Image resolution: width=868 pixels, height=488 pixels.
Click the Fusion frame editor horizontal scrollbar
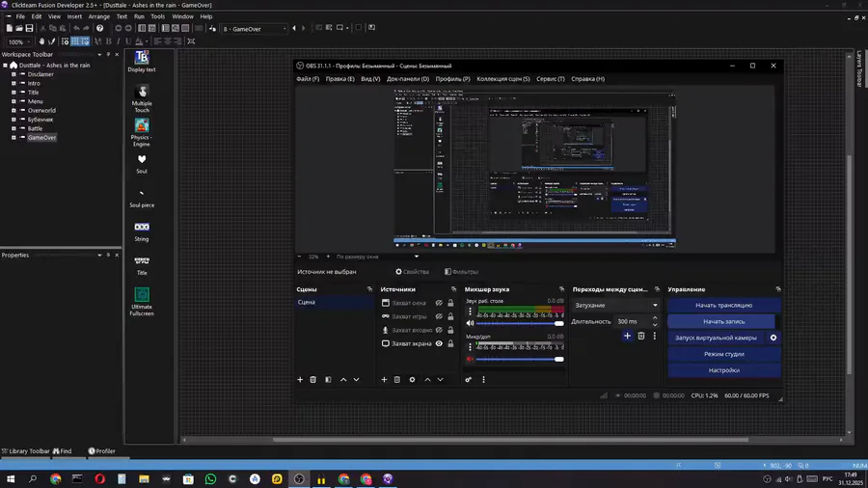510,440
